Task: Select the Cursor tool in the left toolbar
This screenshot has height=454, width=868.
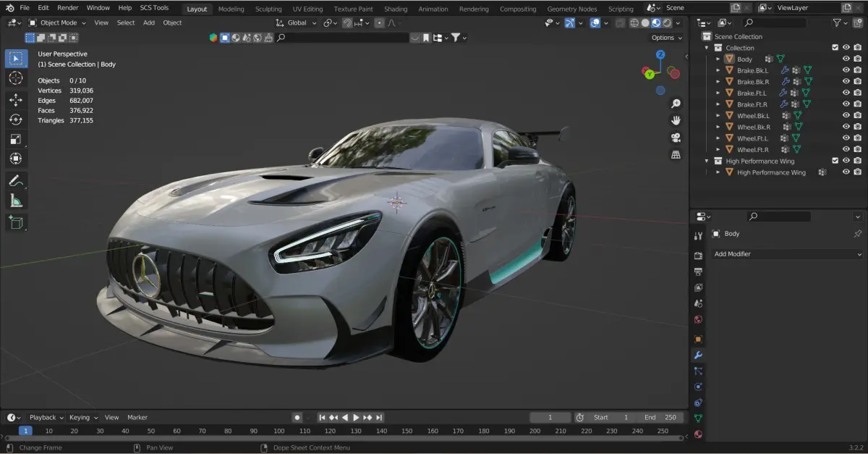Action: point(16,77)
